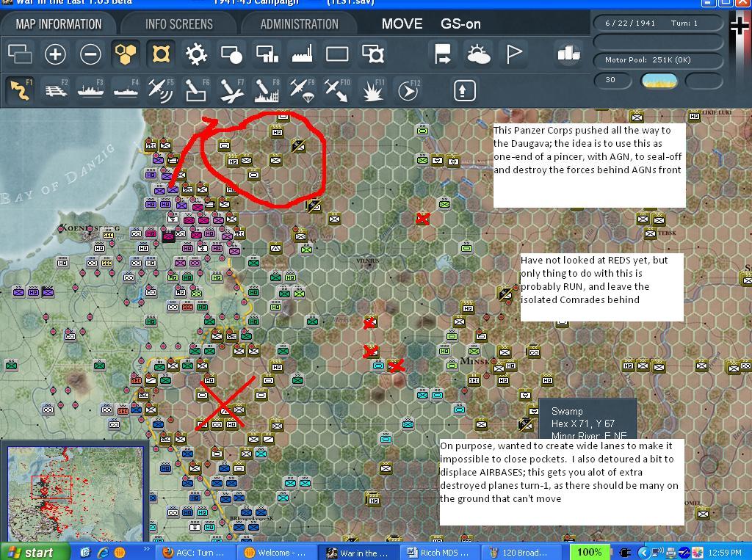Click the Motor Pool 251K readout
The width and height of the screenshot is (752, 560).
point(658,60)
